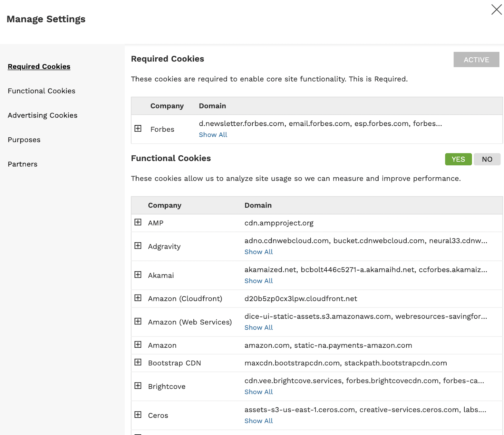Expand the Adgravity row plus icon
Screen dimensions: 504x435
click(138, 246)
